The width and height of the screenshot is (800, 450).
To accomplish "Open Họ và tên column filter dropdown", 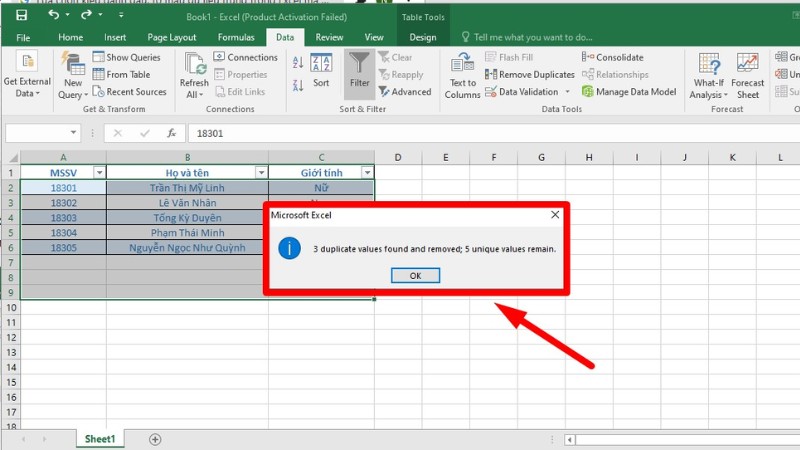I will [x=260, y=173].
